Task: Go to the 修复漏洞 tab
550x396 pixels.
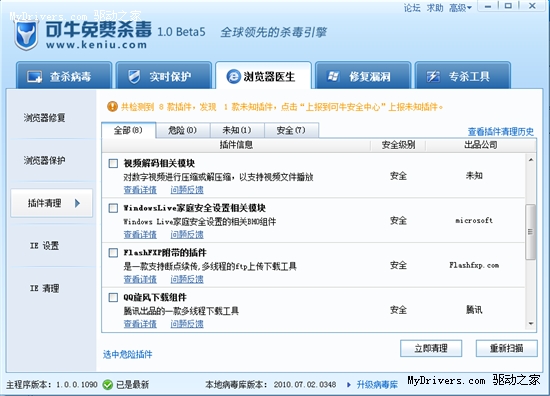Action: [363, 75]
